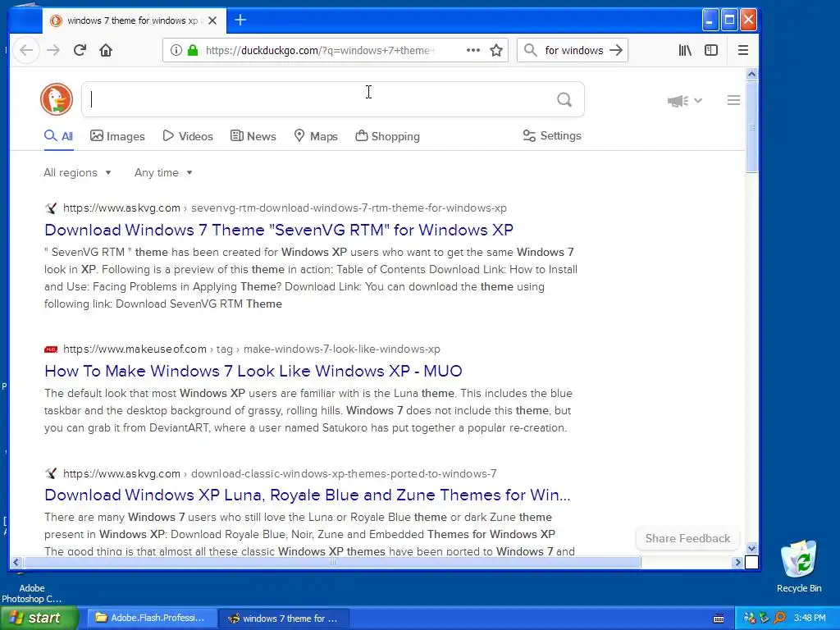Switch to Images results
The width and height of the screenshot is (840, 630).
pyautogui.click(x=117, y=136)
